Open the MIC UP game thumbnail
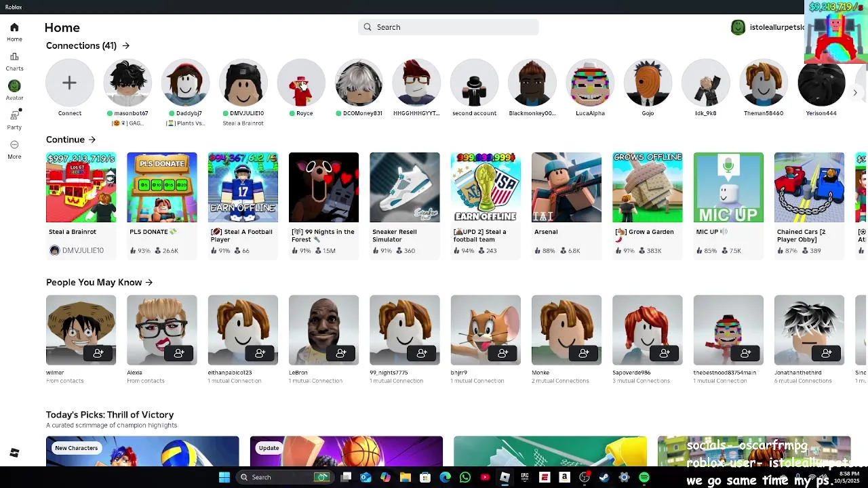Image resolution: width=868 pixels, height=488 pixels. (x=728, y=187)
